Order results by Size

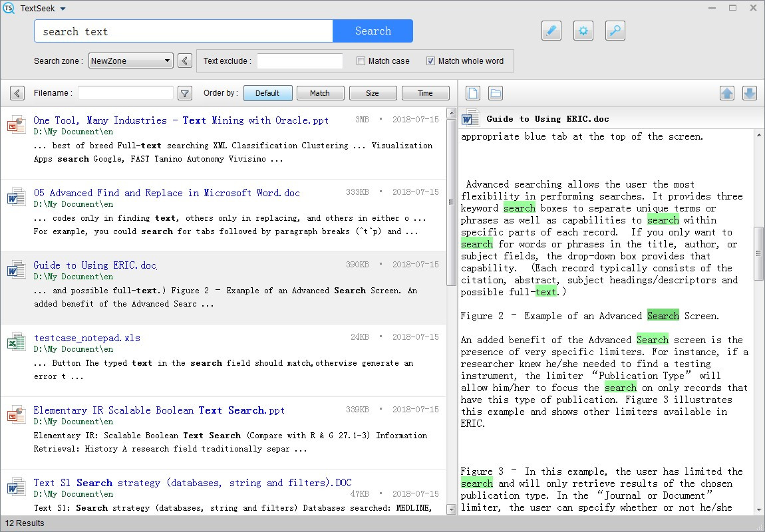(x=373, y=93)
